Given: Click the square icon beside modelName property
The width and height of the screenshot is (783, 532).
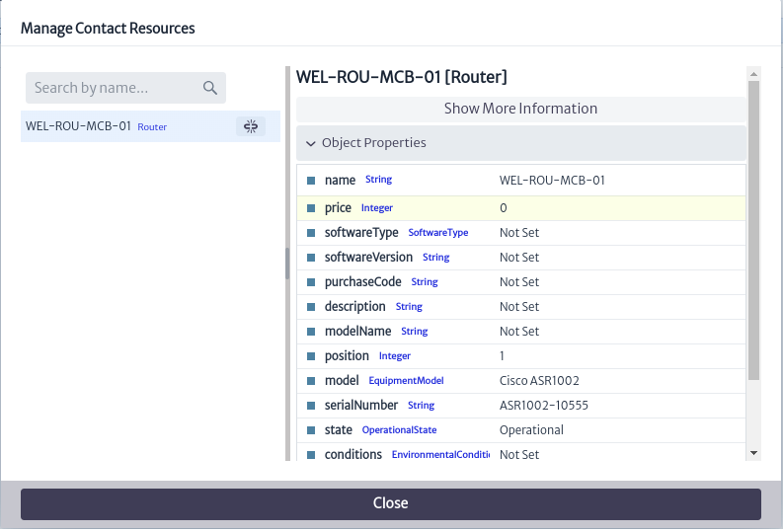Looking at the screenshot, I should [311, 332].
